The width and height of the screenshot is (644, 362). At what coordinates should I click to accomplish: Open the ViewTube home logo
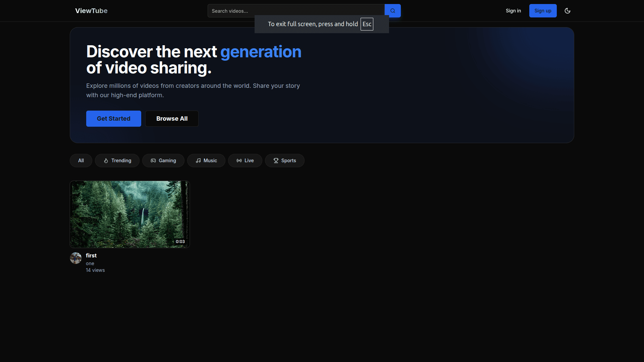pos(91,11)
